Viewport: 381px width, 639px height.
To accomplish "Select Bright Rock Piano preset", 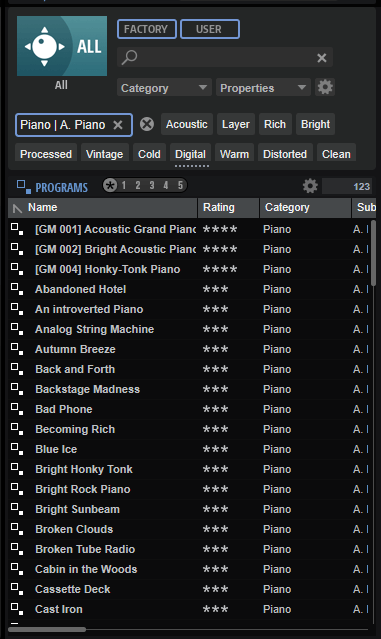I will point(83,489).
